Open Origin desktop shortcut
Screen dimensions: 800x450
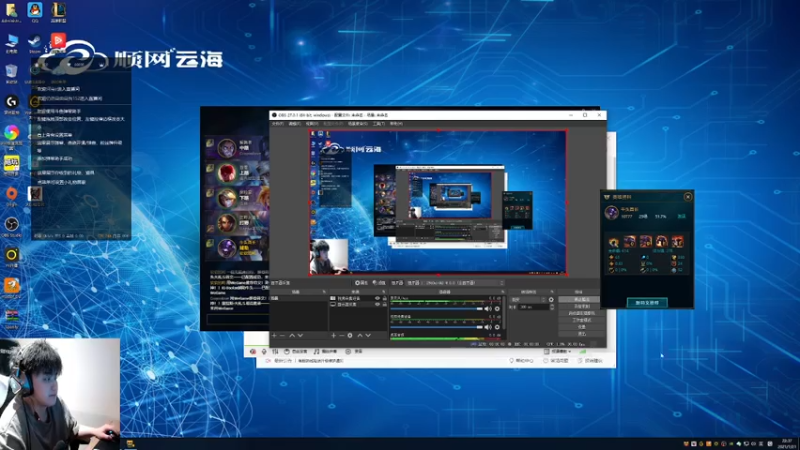coord(11,196)
